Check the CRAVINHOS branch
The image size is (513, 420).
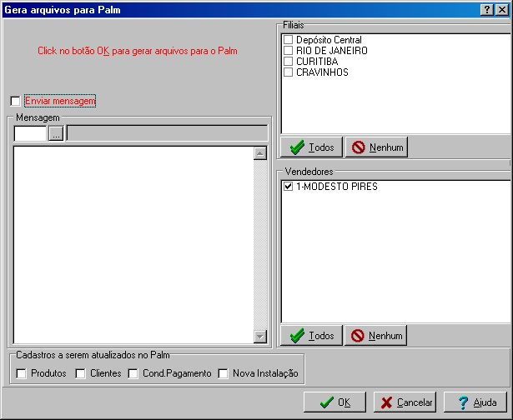tap(288, 72)
